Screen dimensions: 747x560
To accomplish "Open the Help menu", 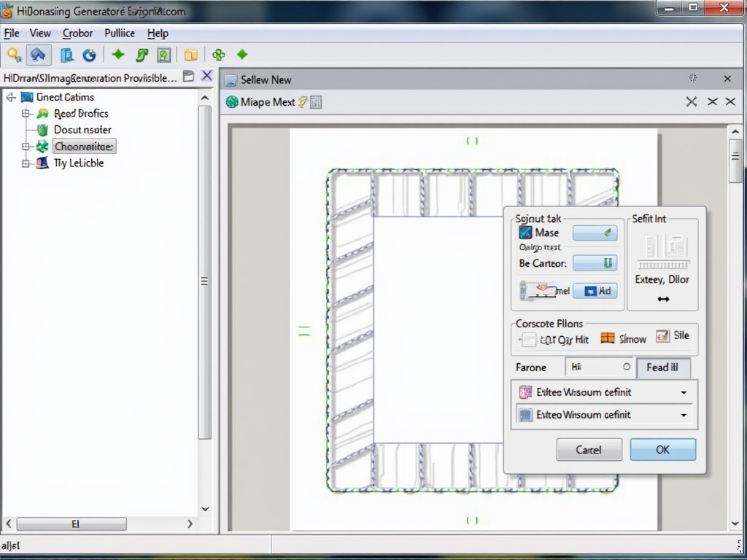I will [x=158, y=34].
